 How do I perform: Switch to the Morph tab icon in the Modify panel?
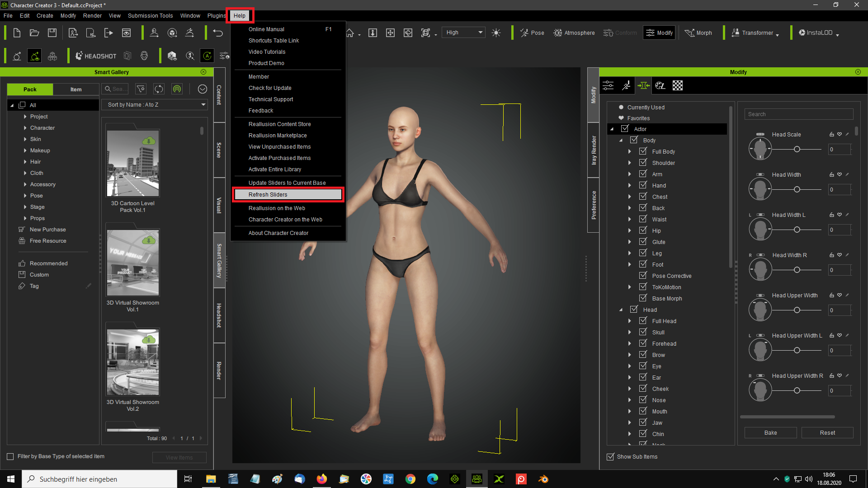643,85
